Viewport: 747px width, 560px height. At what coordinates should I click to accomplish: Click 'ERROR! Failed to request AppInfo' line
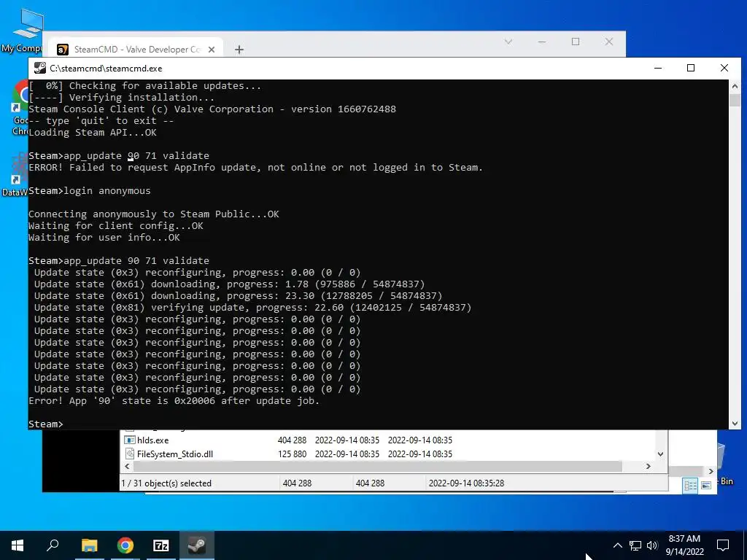(x=255, y=167)
